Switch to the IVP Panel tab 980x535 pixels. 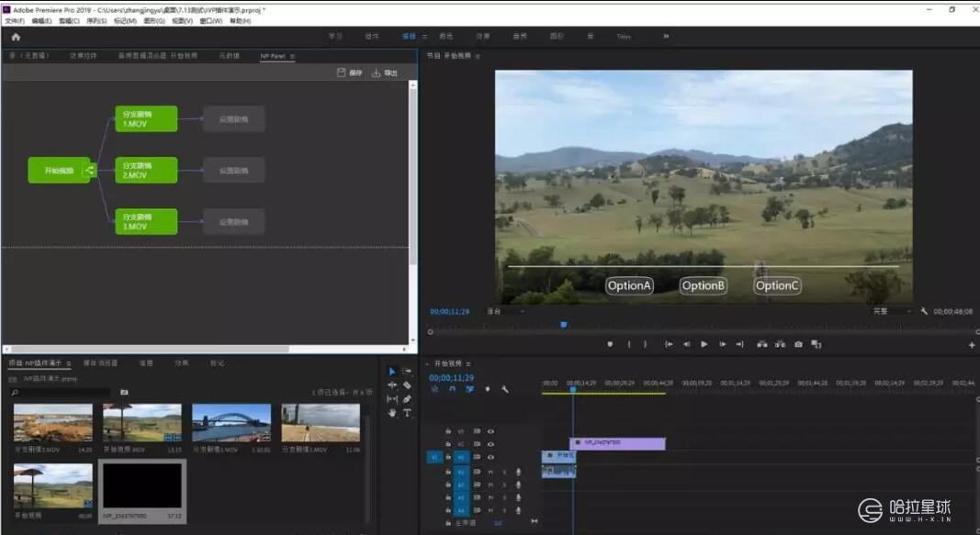click(x=273, y=56)
